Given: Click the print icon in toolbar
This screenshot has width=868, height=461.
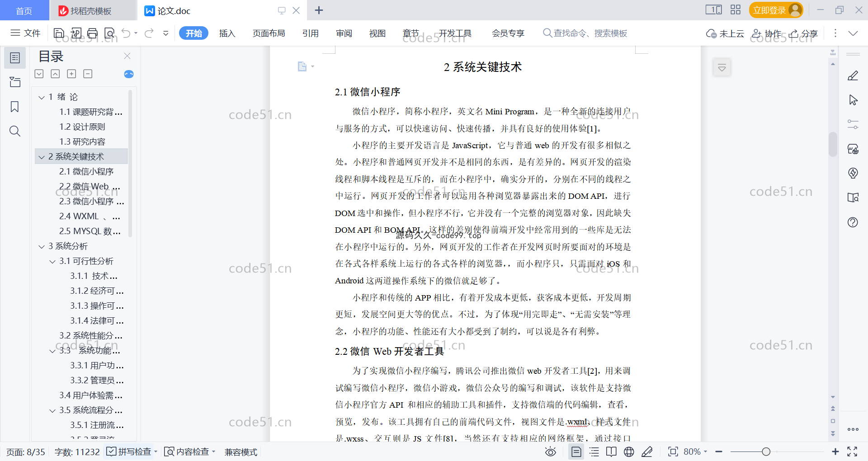Looking at the screenshot, I should coord(92,33).
